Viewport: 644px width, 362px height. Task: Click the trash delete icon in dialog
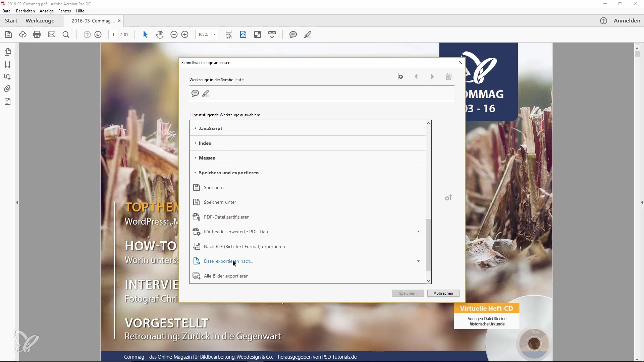click(448, 77)
